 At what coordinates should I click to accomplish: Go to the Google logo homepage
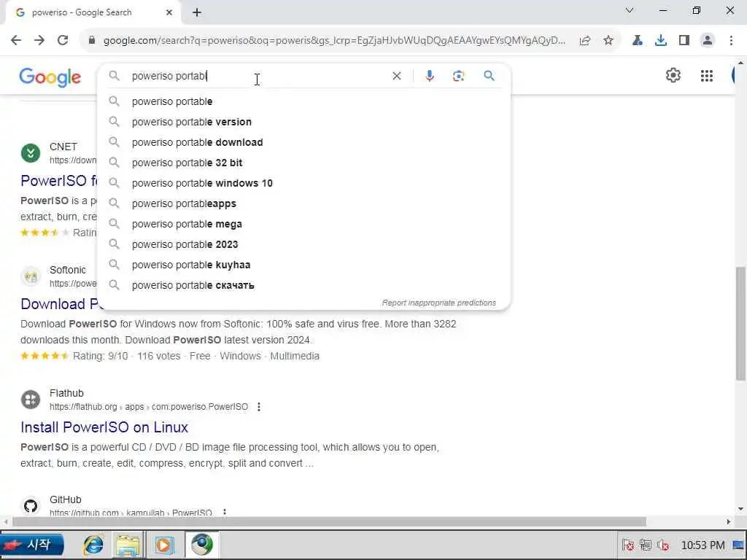coord(50,77)
